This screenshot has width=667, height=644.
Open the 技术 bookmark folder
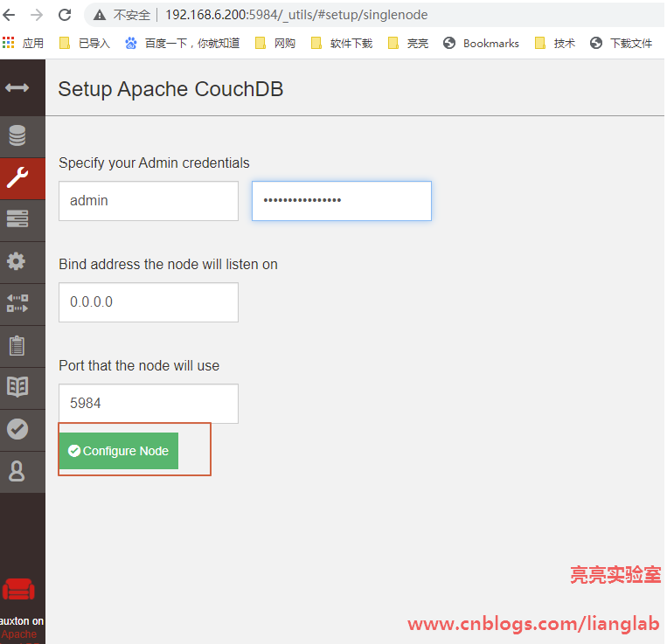pyautogui.click(x=555, y=43)
